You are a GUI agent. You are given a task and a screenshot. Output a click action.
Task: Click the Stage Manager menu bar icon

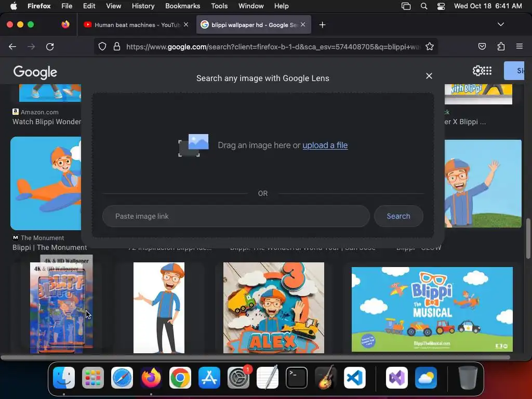(x=406, y=6)
